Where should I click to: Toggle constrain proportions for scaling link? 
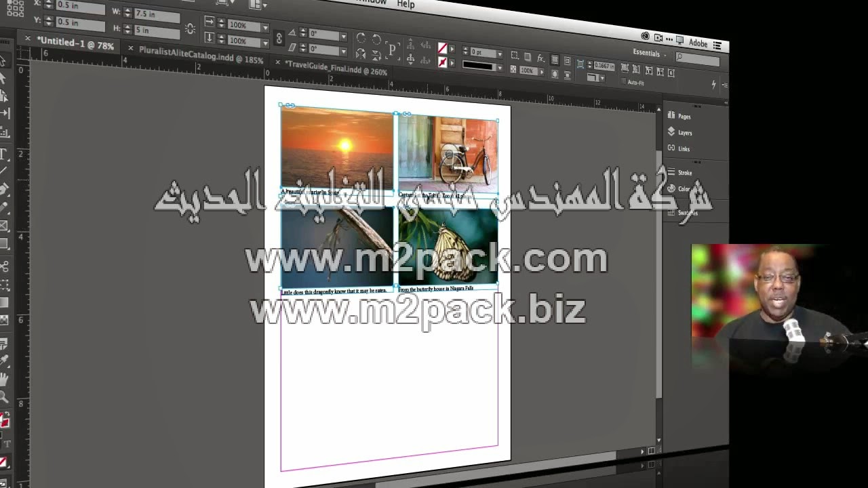tap(279, 39)
